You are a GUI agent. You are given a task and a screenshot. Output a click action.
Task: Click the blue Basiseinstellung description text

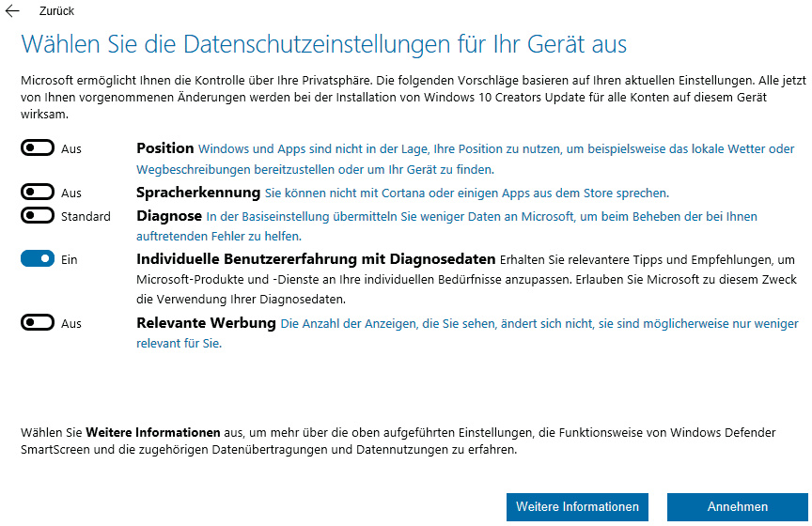tap(481, 217)
